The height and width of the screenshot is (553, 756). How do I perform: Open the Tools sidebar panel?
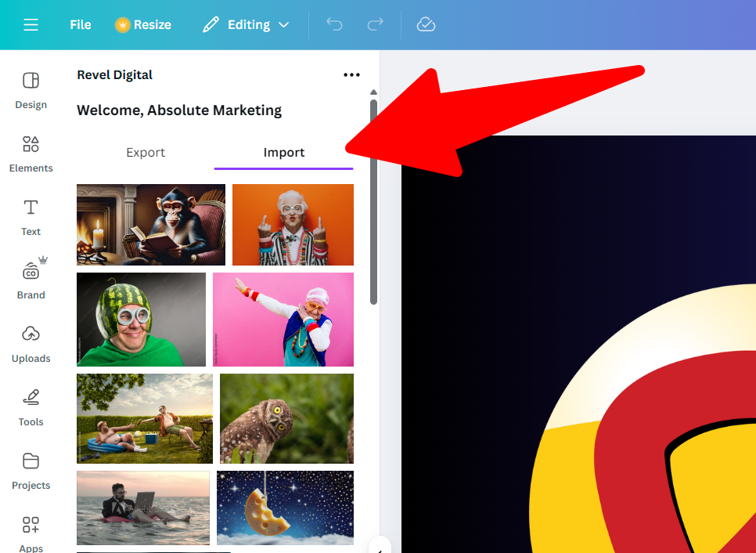click(31, 407)
